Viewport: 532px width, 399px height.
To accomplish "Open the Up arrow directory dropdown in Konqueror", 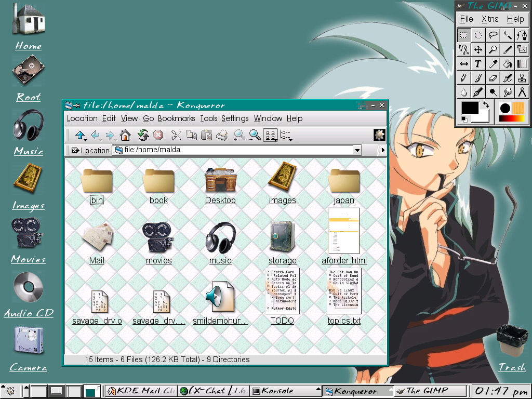I will click(x=86, y=140).
